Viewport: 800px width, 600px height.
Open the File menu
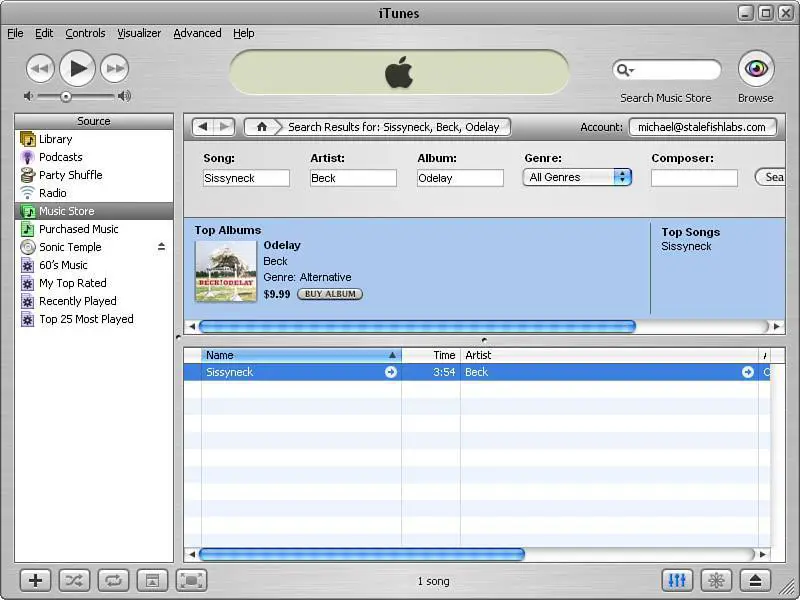coord(15,33)
